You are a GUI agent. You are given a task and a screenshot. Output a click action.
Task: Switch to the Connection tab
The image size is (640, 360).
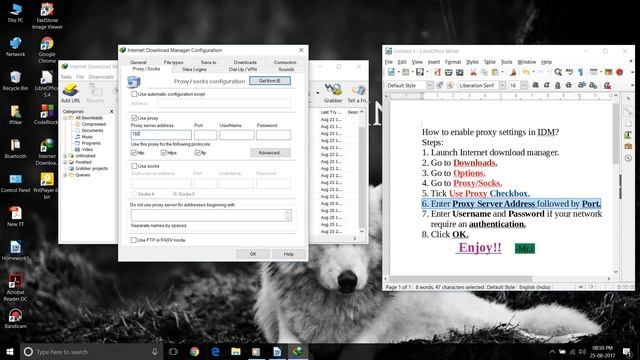[285, 62]
